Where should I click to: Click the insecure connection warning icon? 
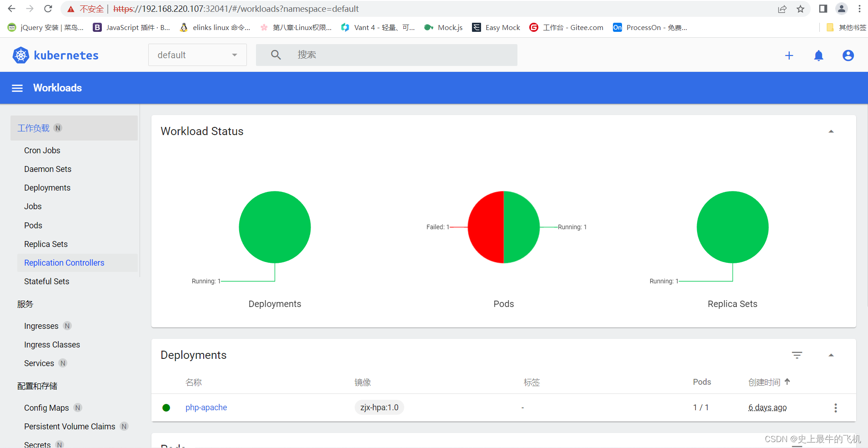pos(71,9)
